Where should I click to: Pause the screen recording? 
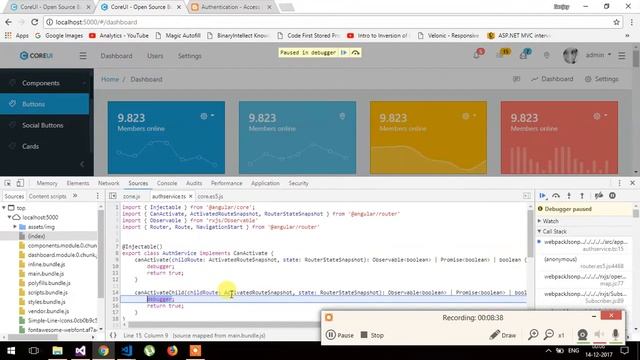point(340,335)
